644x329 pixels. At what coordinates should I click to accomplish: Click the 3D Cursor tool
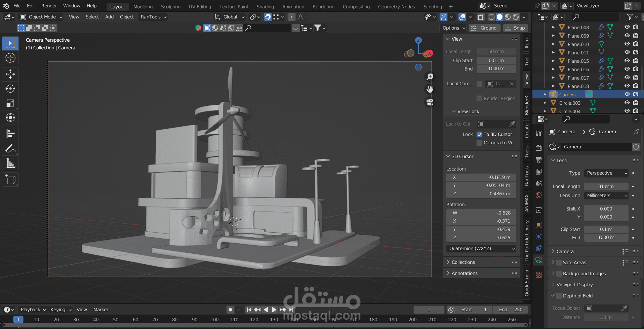point(10,58)
